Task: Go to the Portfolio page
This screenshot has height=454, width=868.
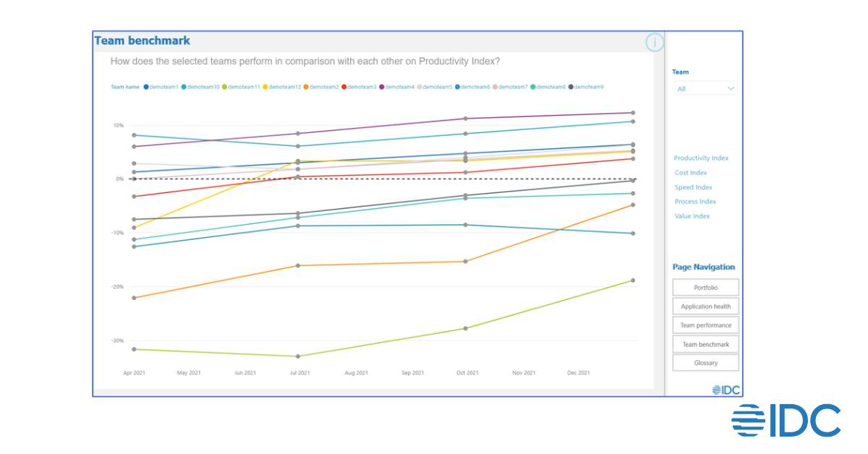Action: coord(705,288)
